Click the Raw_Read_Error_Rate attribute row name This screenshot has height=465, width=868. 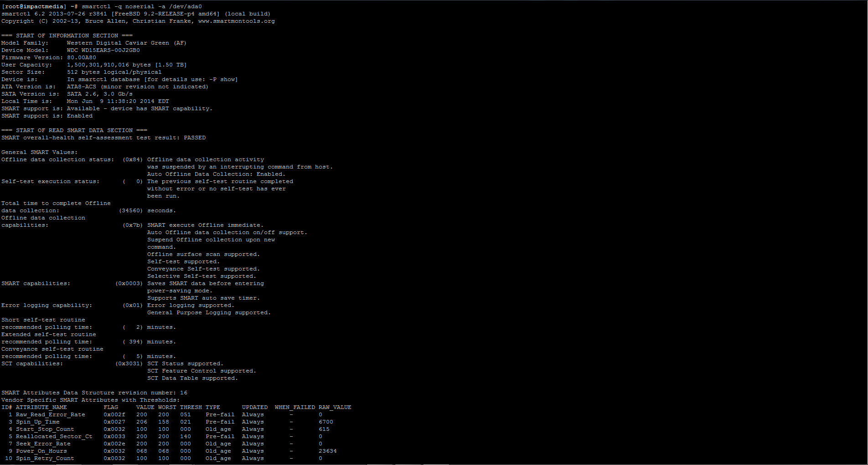51,415
